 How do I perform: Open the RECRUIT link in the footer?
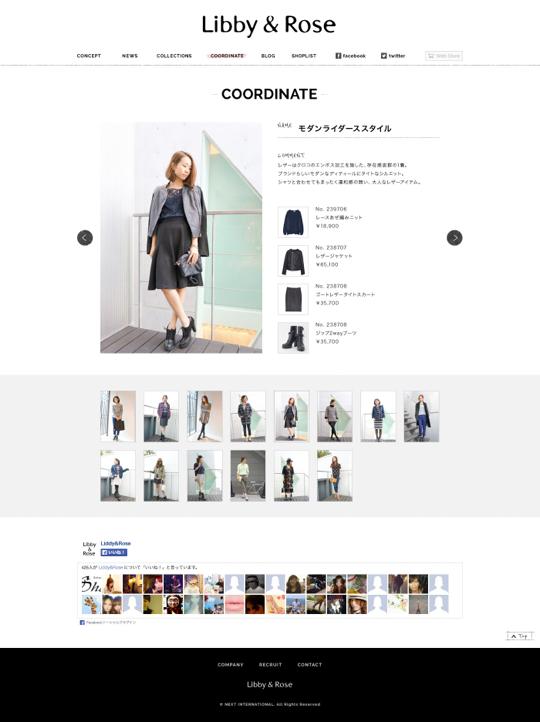270,664
